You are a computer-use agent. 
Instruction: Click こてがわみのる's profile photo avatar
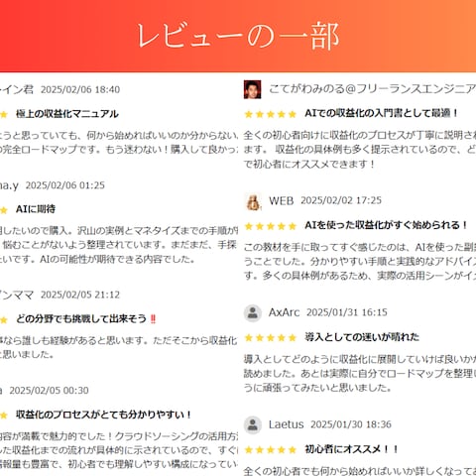[x=253, y=89]
